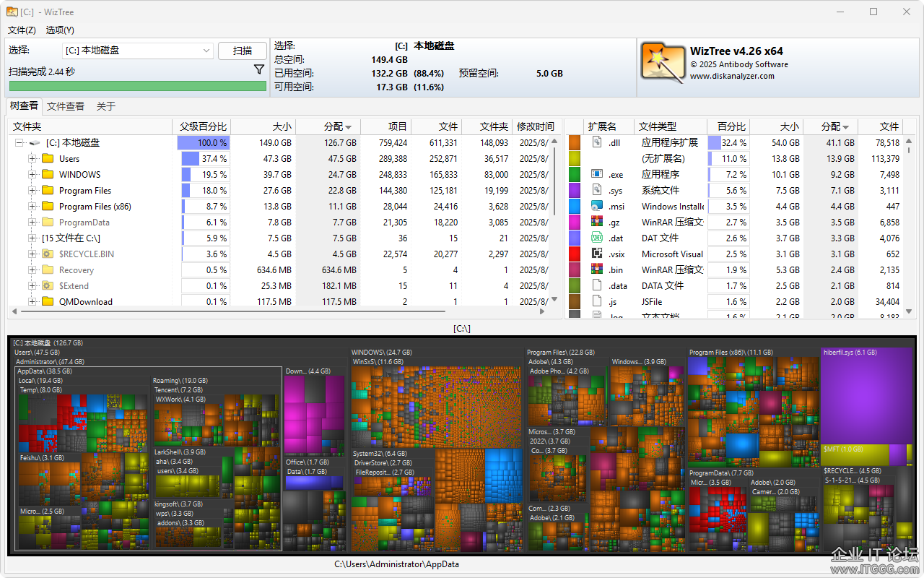Click the .data file type icon

click(597, 285)
